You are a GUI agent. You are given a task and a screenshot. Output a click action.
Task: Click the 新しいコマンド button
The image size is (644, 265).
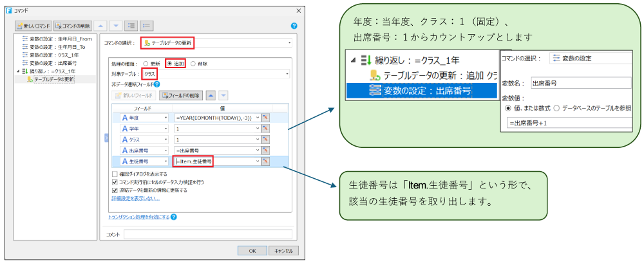33,26
